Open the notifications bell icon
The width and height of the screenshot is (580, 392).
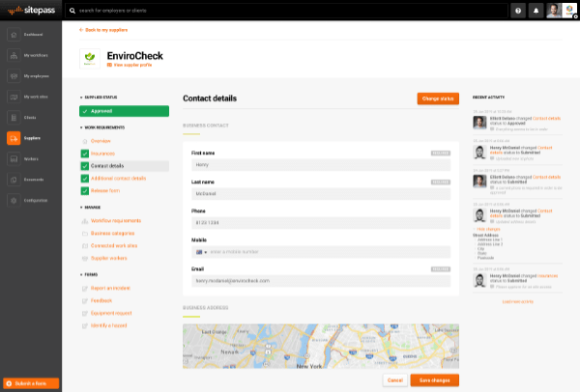pyautogui.click(x=536, y=11)
